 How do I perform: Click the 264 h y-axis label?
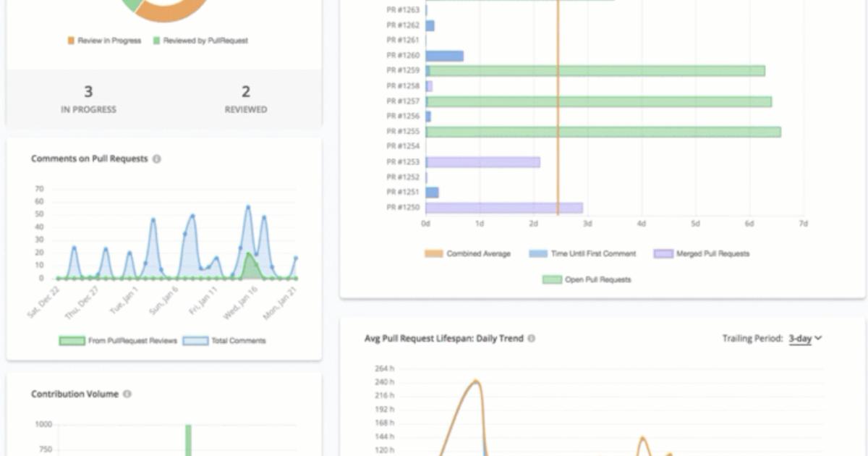click(x=383, y=368)
